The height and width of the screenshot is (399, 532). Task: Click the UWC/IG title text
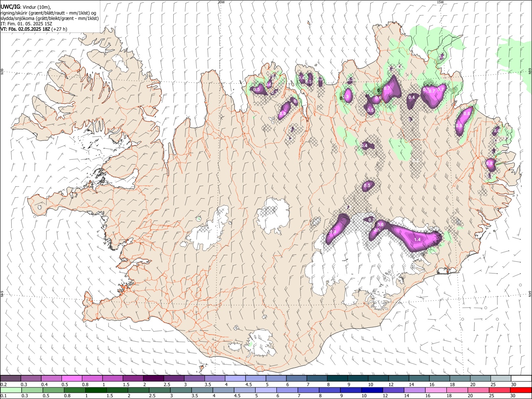10,7
